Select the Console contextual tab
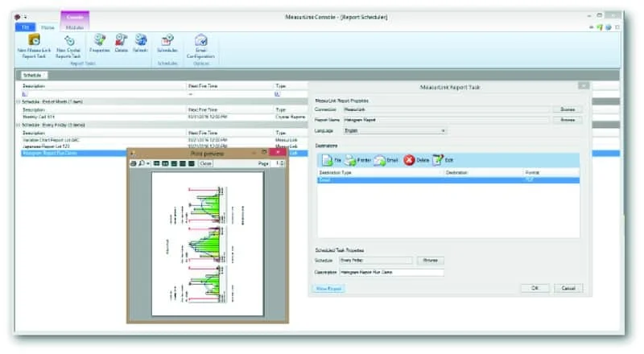Viewport: 644px width, 354px height. 75,17
